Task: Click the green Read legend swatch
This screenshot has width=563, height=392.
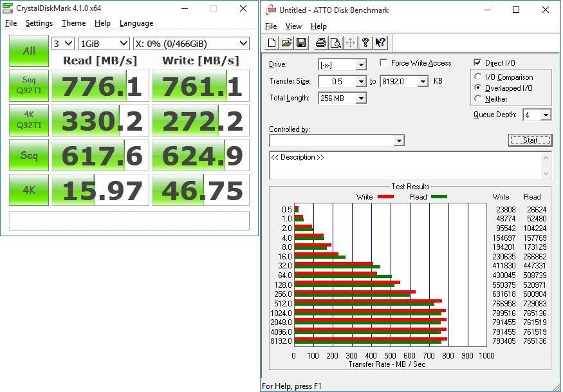Action: pyautogui.click(x=439, y=197)
